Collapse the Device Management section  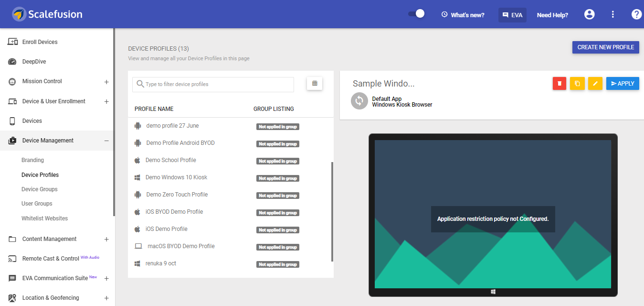pos(106,141)
